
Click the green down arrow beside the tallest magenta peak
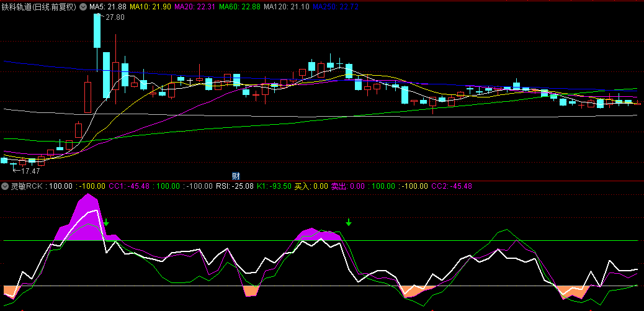(x=106, y=222)
